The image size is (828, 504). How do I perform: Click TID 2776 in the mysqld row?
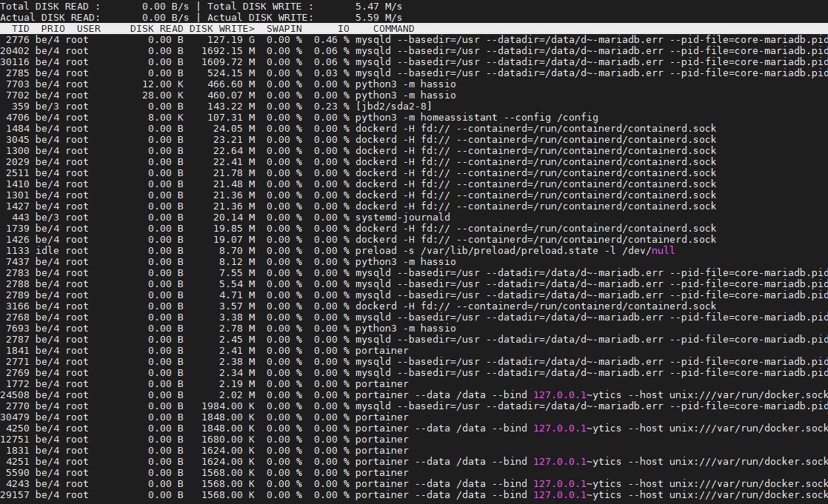click(x=18, y=39)
